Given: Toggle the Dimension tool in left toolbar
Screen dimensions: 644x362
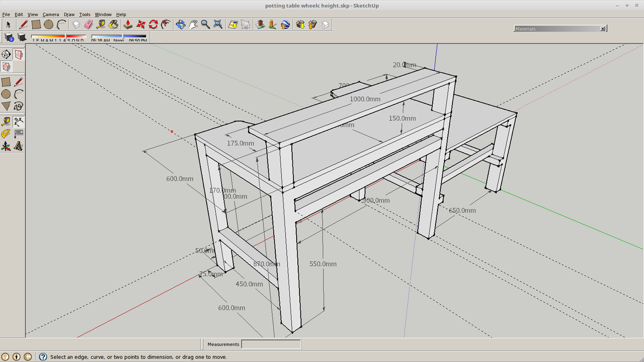Looking at the screenshot, I should pyautogui.click(x=19, y=122).
